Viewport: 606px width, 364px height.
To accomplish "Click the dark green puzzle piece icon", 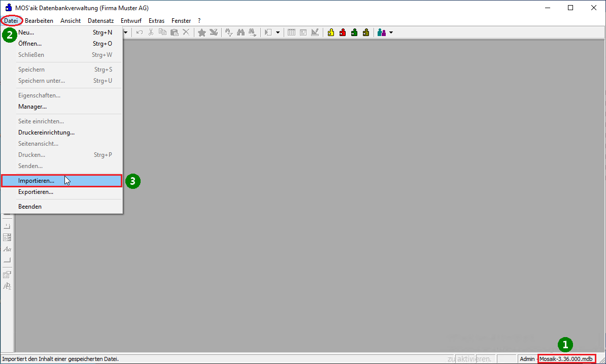I will click(354, 32).
